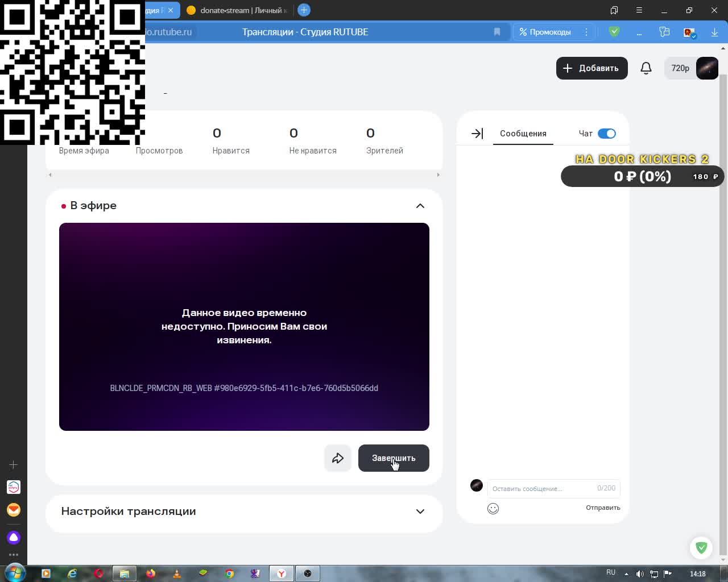Click the bookmark icon in address bar

click(x=497, y=32)
